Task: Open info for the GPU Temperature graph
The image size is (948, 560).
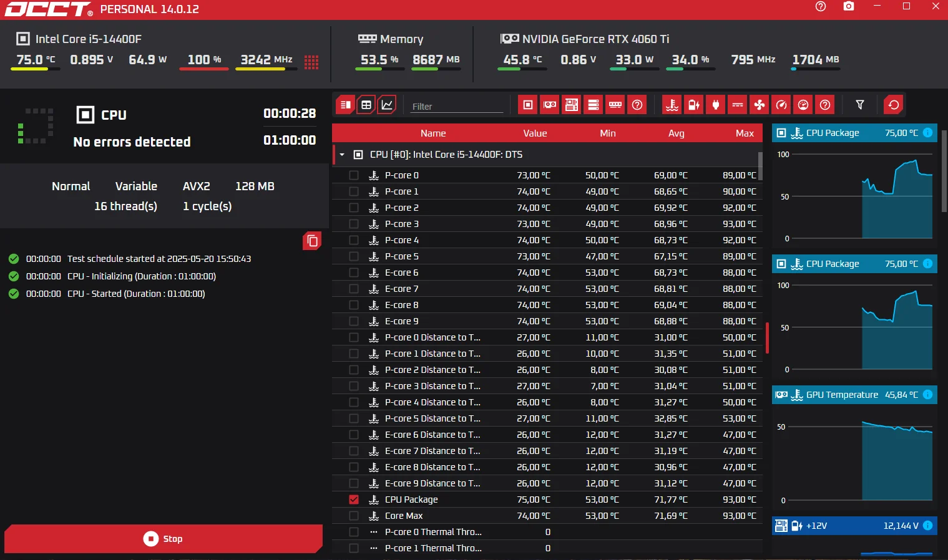Action: pyautogui.click(x=927, y=395)
